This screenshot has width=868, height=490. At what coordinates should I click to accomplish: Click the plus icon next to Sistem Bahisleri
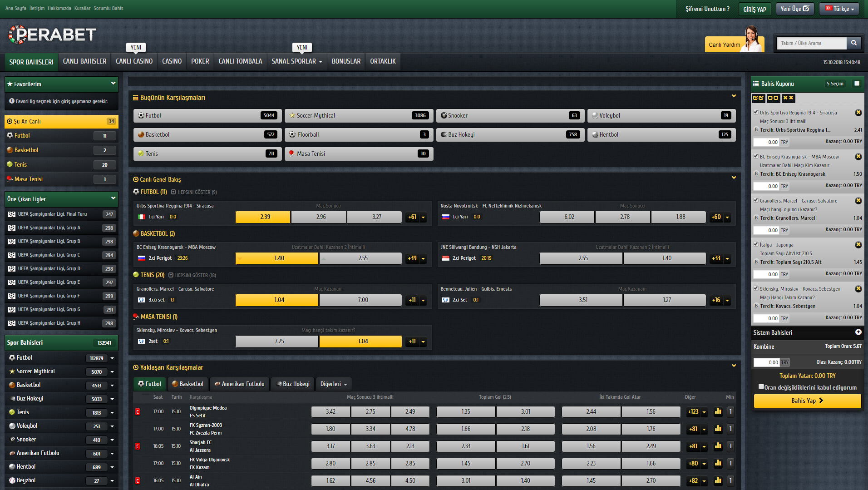click(858, 332)
